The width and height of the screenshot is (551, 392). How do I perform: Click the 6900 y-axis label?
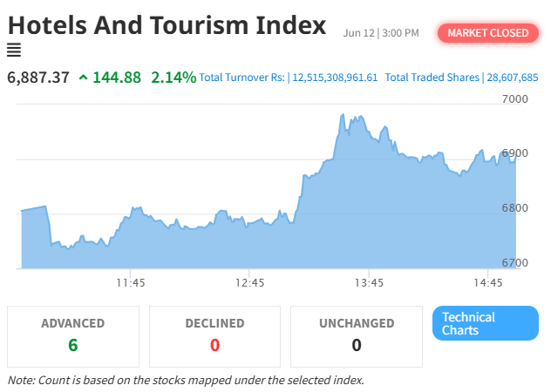514,153
